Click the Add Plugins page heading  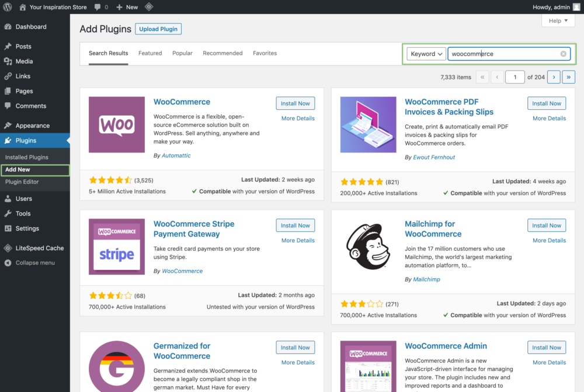tap(105, 29)
